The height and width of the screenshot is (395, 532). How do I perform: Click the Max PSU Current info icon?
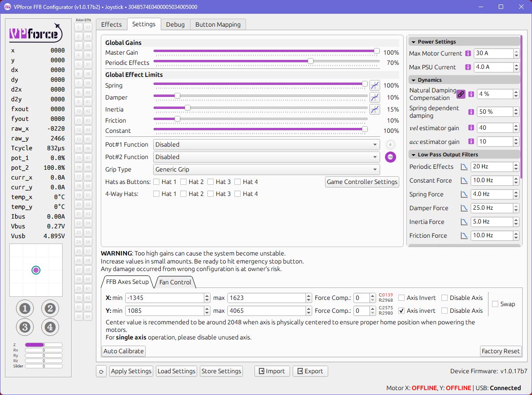[x=468, y=67]
